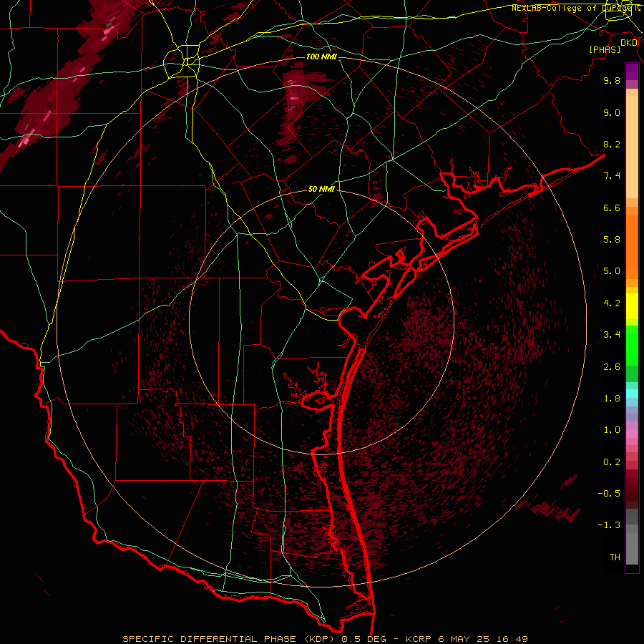Screen dimensions: 644x644
Task: Click the KCRP 6 MAY 25 16:49 timestamp
Action: coord(467,639)
